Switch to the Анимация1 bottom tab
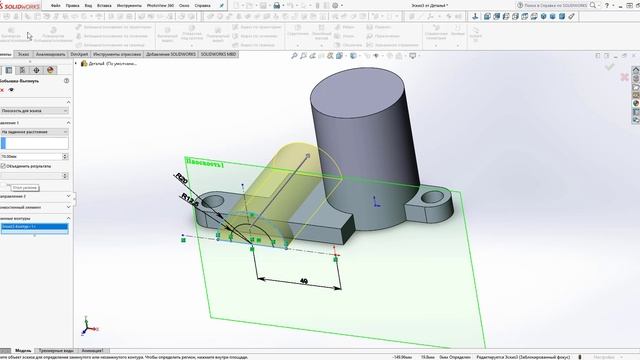This screenshot has width=640, height=360. [x=93, y=351]
